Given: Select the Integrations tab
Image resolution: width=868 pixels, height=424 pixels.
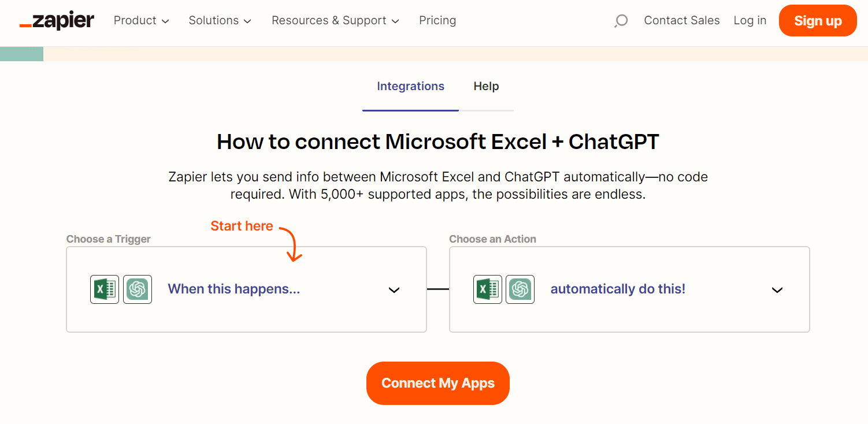Looking at the screenshot, I should point(410,86).
